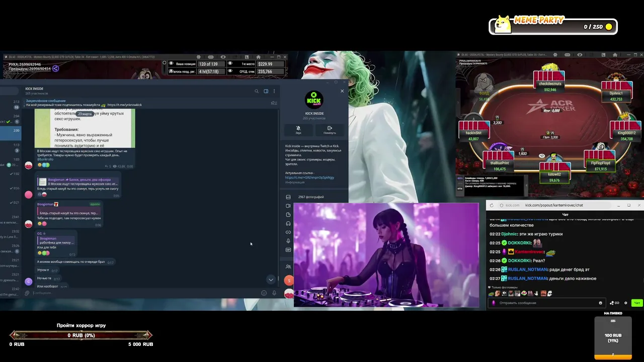Click the green 'Чат' send button
Viewport: 644px width, 362px height.
pos(637,303)
